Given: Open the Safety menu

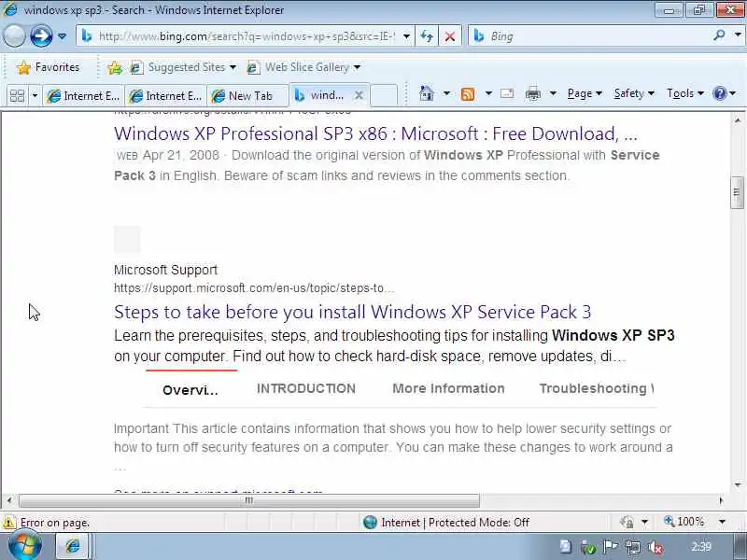Looking at the screenshot, I should [634, 93].
